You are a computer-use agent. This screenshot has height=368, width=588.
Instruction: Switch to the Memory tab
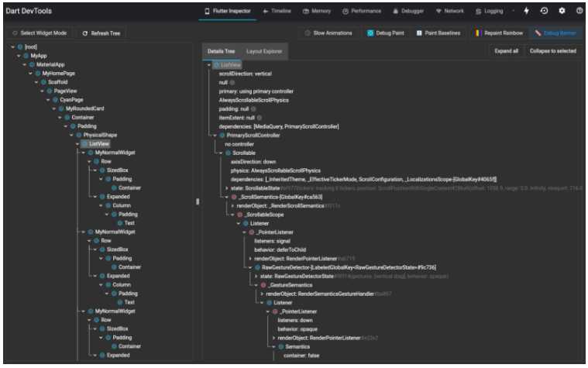pyautogui.click(x=318, y=12)
